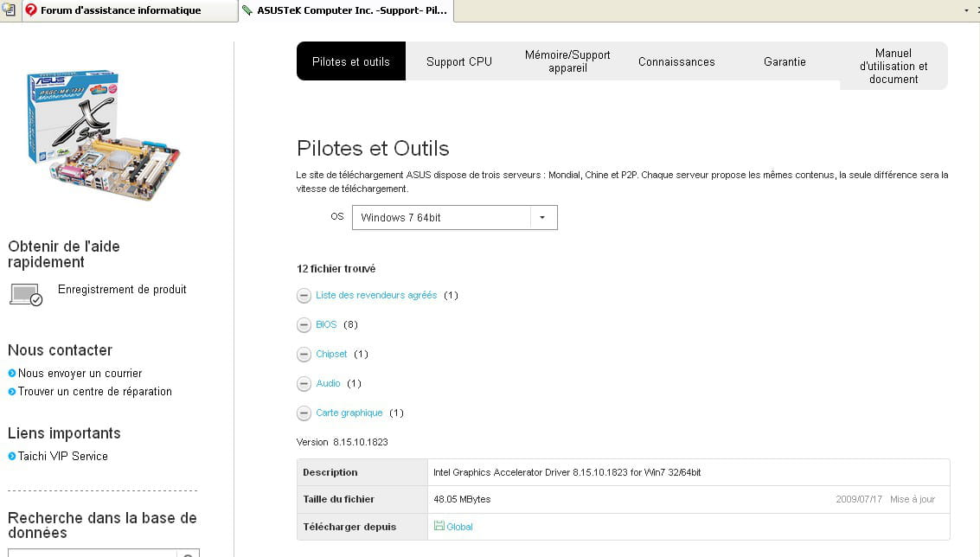Click the OS dropdown arrow button
The width and height of the screenshot is (980, 557).
click(542, 218)
